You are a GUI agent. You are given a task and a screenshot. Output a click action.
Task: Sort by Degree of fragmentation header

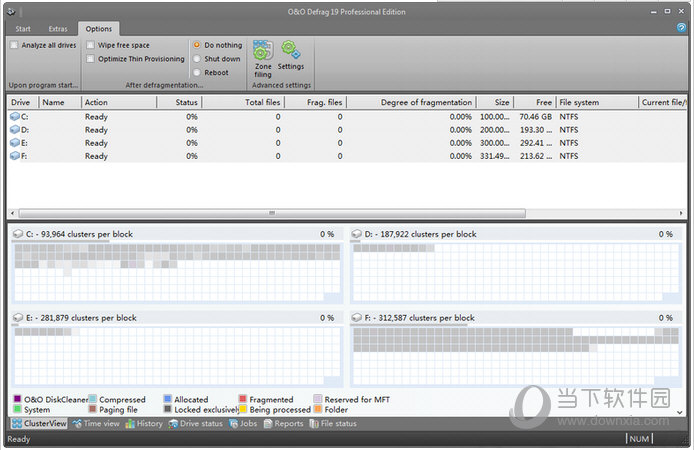point(411,102)
